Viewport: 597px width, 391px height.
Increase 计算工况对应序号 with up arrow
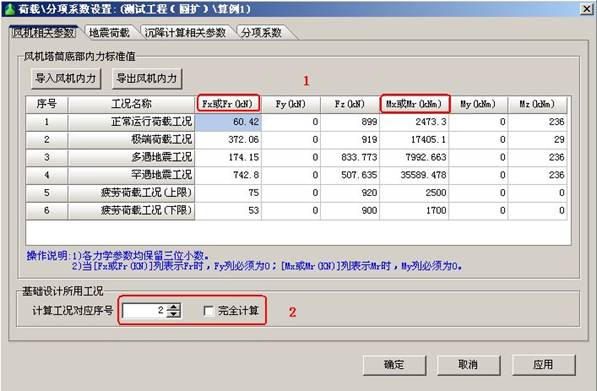click(x=174, y=307)
